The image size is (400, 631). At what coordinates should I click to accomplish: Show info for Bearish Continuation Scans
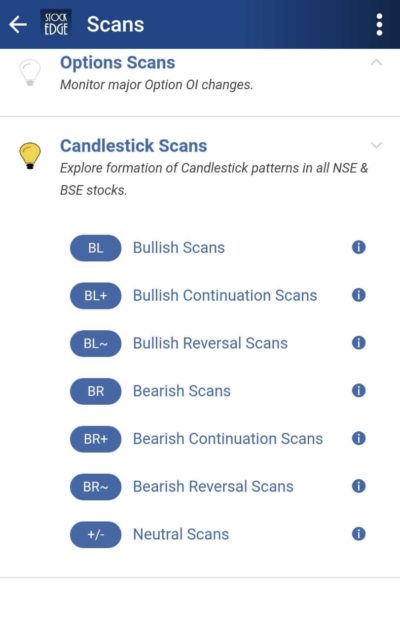coord(359,438)
